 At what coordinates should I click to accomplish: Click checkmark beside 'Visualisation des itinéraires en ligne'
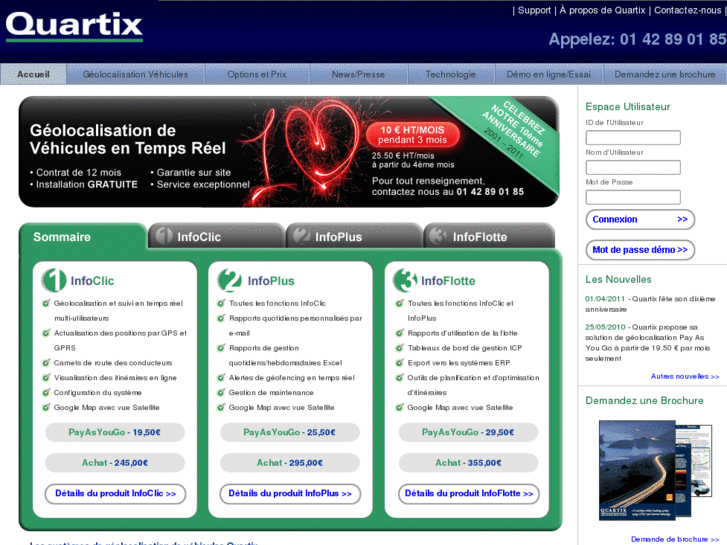tap(46, 378)
